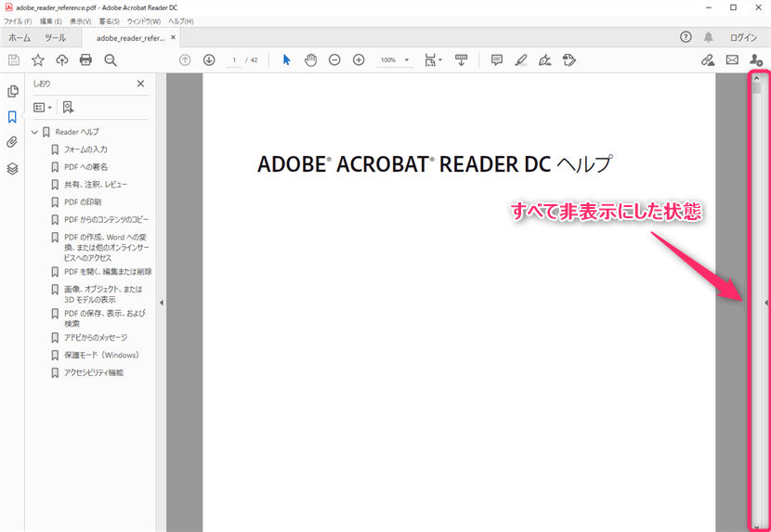Image resolution: width=771 pixels, height=532 pixels.
Task: Open bookmark アドビからのメッセージ
Action: (96, 337)
